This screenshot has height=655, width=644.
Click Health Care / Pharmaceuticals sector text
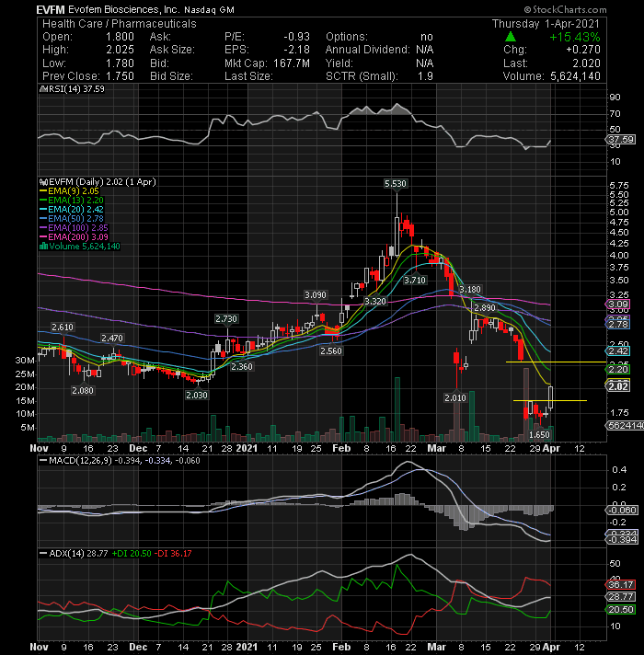pos(120,24)
